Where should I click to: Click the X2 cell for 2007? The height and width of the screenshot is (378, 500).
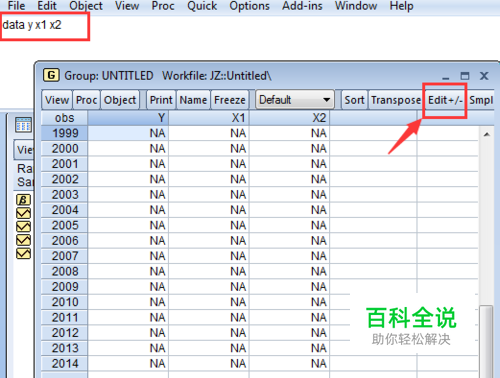coord(290,256)
